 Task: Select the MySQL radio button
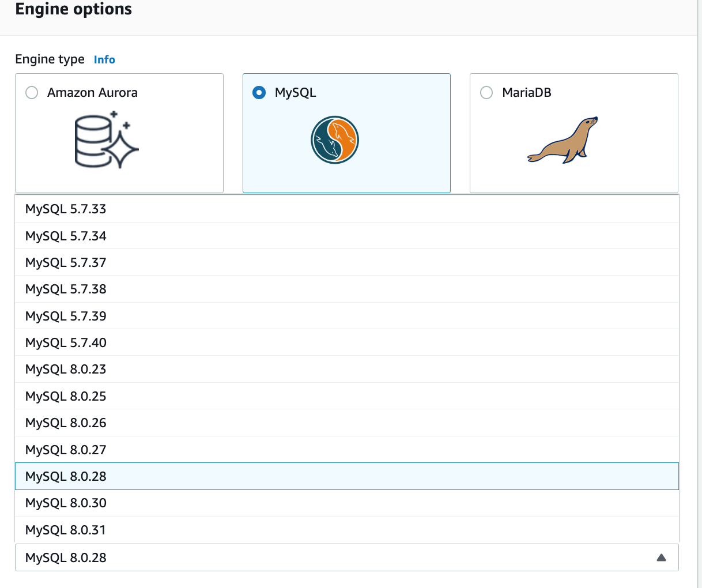tap(259, 92)
